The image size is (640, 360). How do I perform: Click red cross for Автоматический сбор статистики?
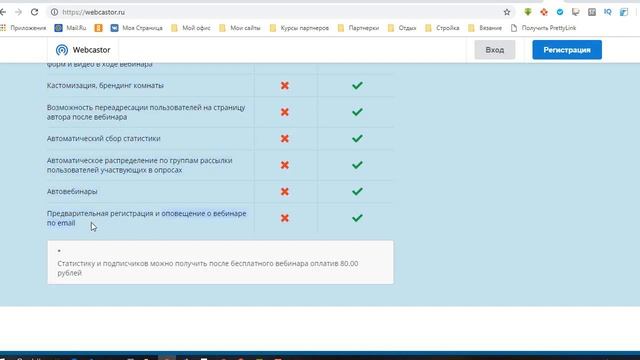285,138
